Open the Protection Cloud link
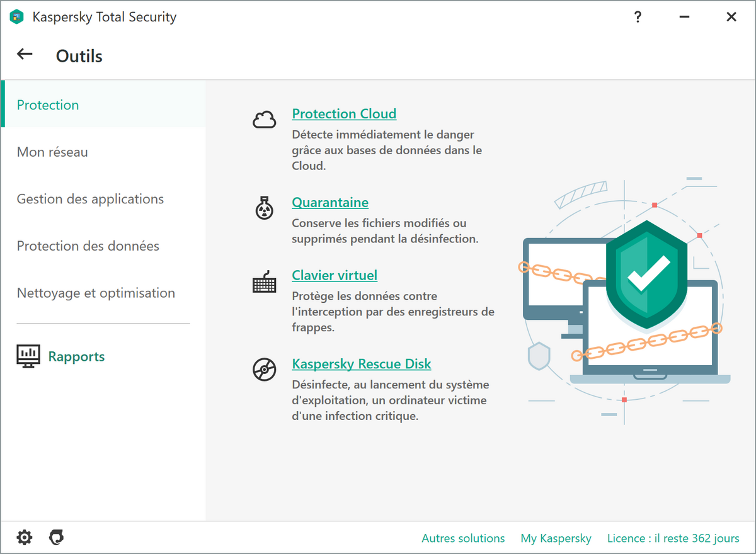 tap(344, 114)
